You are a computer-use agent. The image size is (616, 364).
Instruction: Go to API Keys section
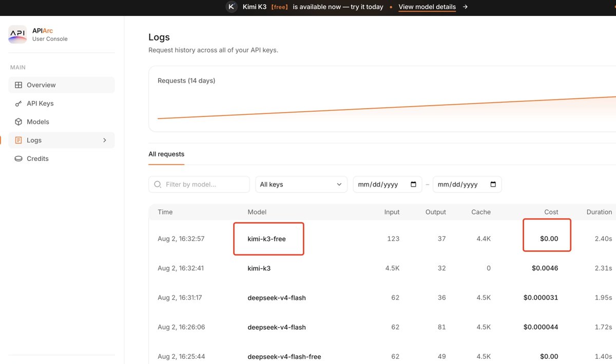[x=62, y=104]
